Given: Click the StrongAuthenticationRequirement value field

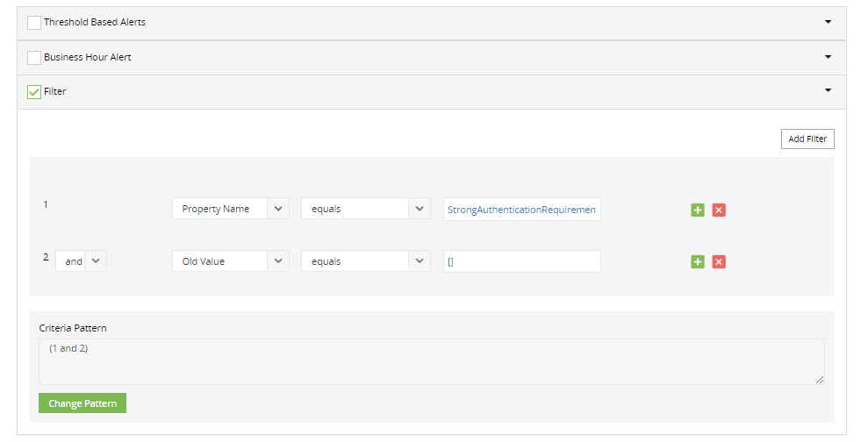Looking at the screenshot, I should pos(521,210).
